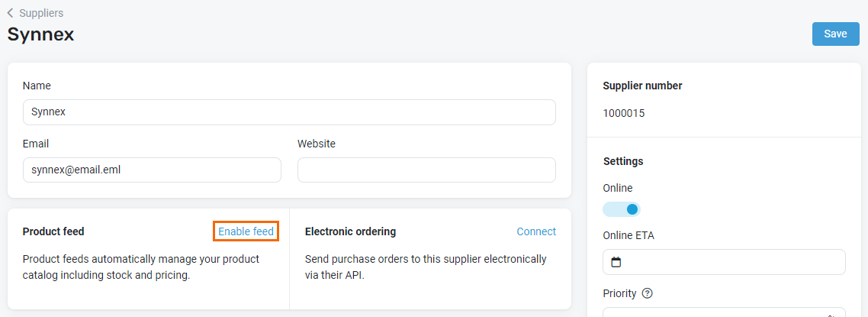The width and height of the screenshot is (868, 317).
Task: Click the Synnex page heading
Action: [41, 34]
